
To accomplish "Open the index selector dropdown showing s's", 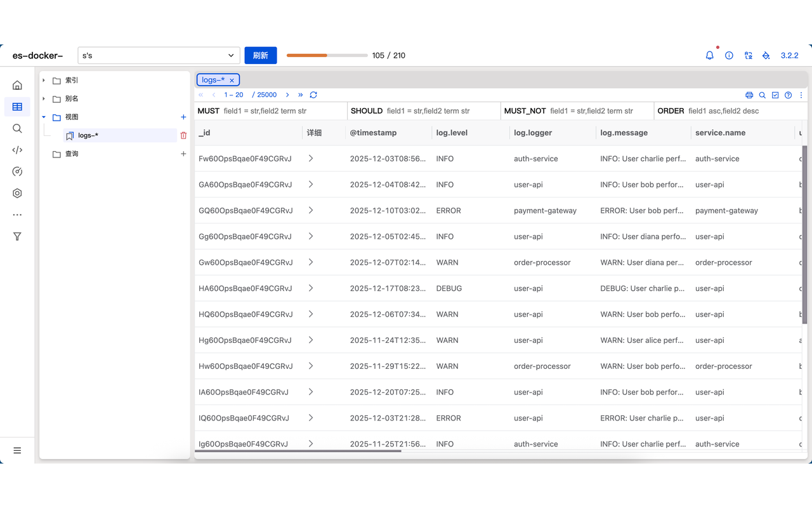I will (159, 55).
